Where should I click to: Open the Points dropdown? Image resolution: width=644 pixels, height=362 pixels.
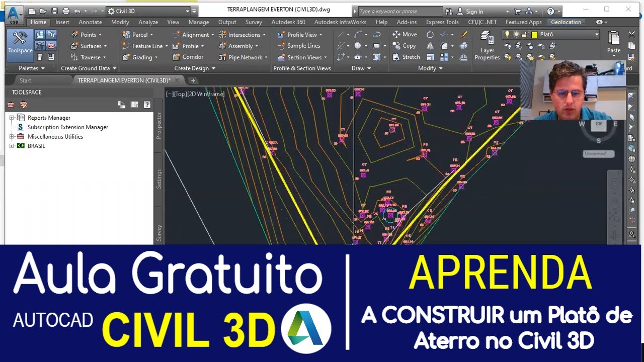tap(87, 35)
